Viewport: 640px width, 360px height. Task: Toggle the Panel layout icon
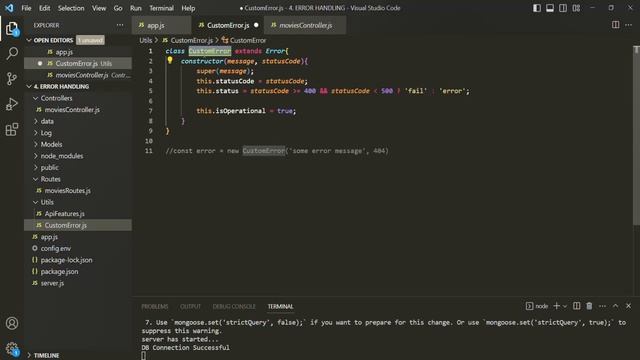click(550, 8)
